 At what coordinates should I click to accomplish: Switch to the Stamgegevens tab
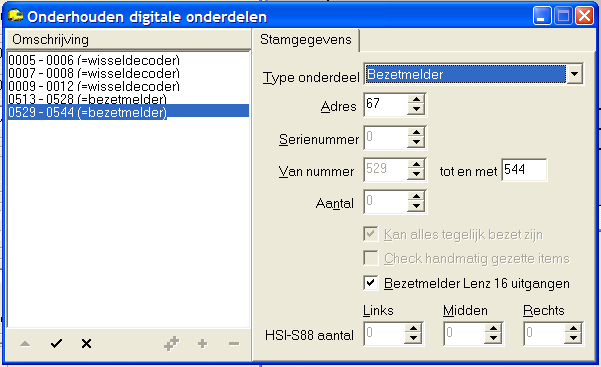click(x=305, y=39)
